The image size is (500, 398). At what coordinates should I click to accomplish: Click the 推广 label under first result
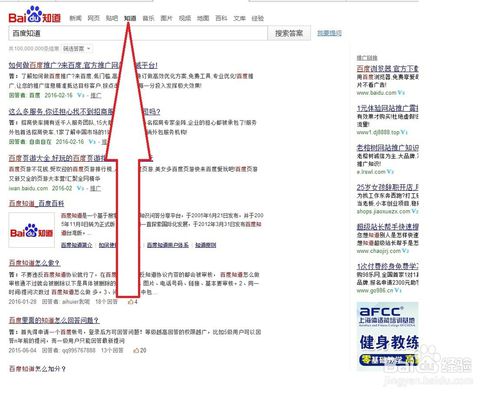tap(96, 95)
